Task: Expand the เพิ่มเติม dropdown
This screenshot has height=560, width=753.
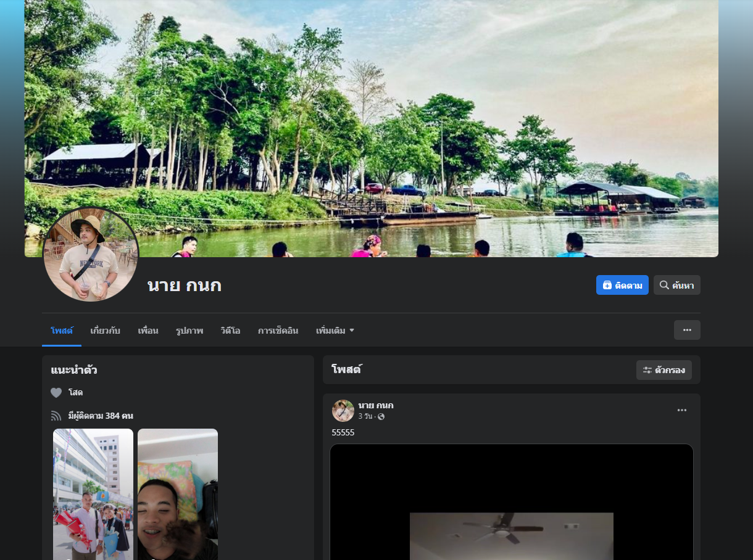Action: pyautogui.click(x=335, y=331)
